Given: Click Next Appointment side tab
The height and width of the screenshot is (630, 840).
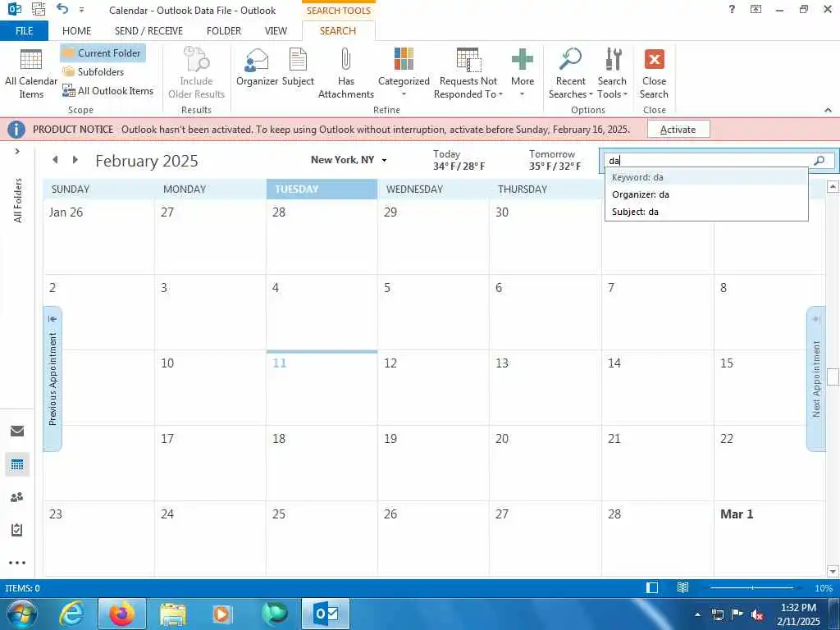Looking at the screenshot, I should point(816,378).
